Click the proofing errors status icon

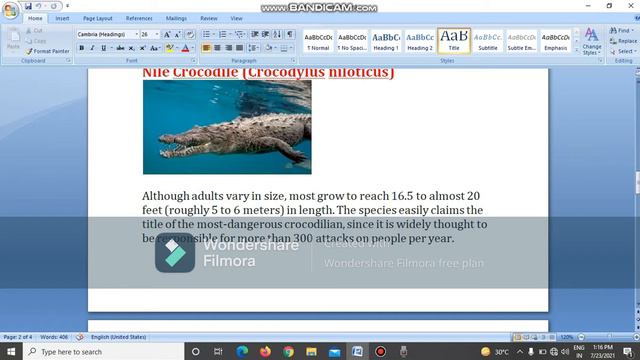[x=80, y=337]
